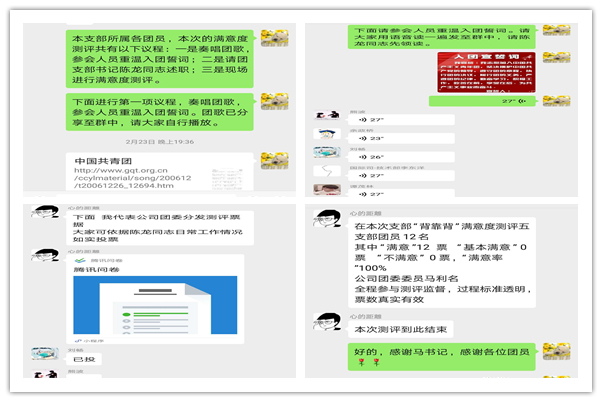Tap sender avatar beside the red 入团宣誓词 image
This screenshot has height=402, width=602.
pos(556,58)
